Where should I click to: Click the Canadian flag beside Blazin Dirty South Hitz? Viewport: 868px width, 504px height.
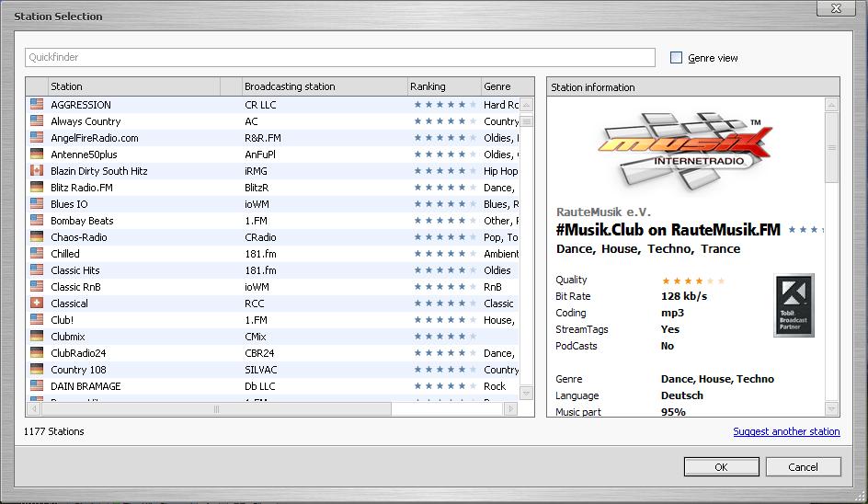pyautogui.click(x=37, y=170)
